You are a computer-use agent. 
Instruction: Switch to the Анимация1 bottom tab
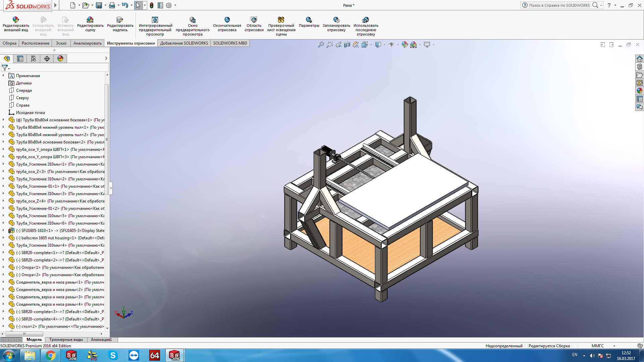(101, 340)
